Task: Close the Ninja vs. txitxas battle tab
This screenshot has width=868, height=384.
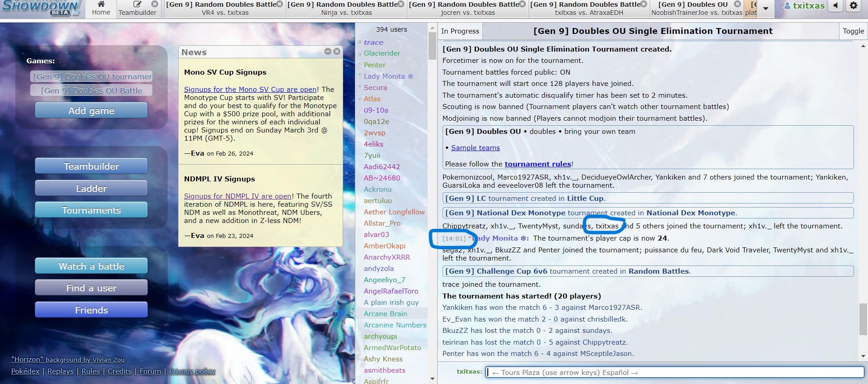Action: [401, 4]
